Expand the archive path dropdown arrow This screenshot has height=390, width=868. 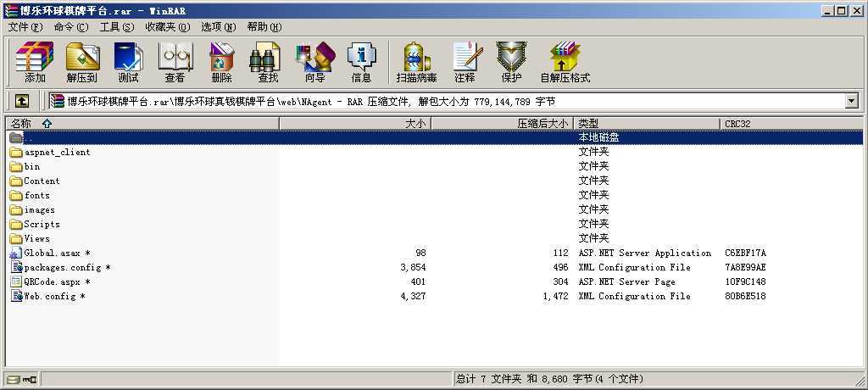tap(851, 101)
